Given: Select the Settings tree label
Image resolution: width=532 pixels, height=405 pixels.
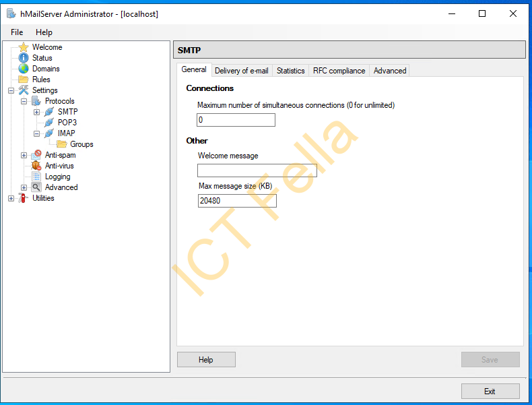Looking at the screenshot, I should click(45, 90).
